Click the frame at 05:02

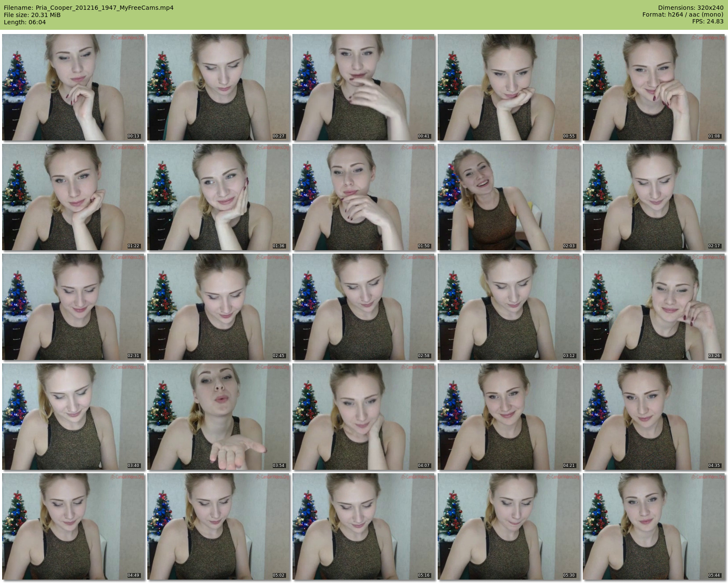219,526
